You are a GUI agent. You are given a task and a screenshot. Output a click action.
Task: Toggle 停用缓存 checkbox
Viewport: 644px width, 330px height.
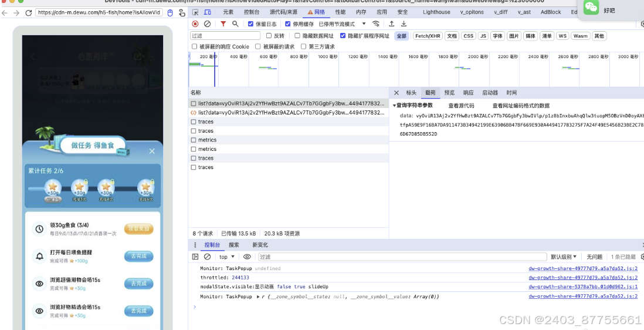click(x=288, y=24)
